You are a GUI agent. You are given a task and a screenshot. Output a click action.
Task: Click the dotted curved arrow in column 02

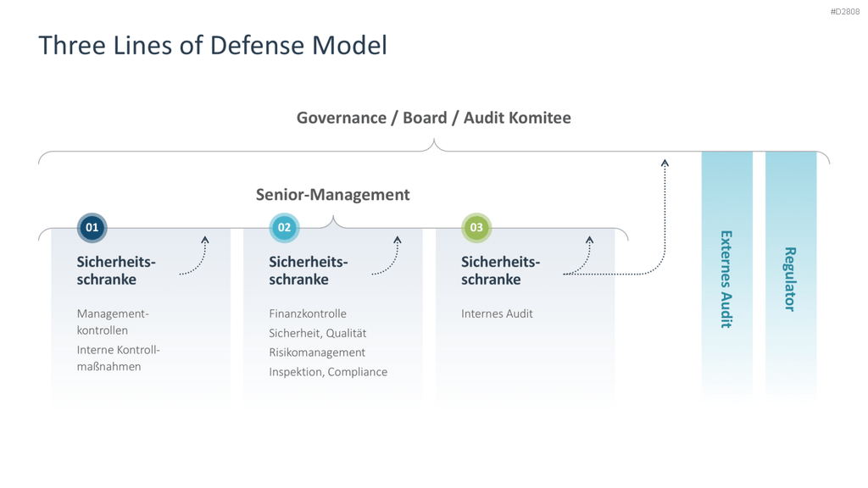[387, 256]
